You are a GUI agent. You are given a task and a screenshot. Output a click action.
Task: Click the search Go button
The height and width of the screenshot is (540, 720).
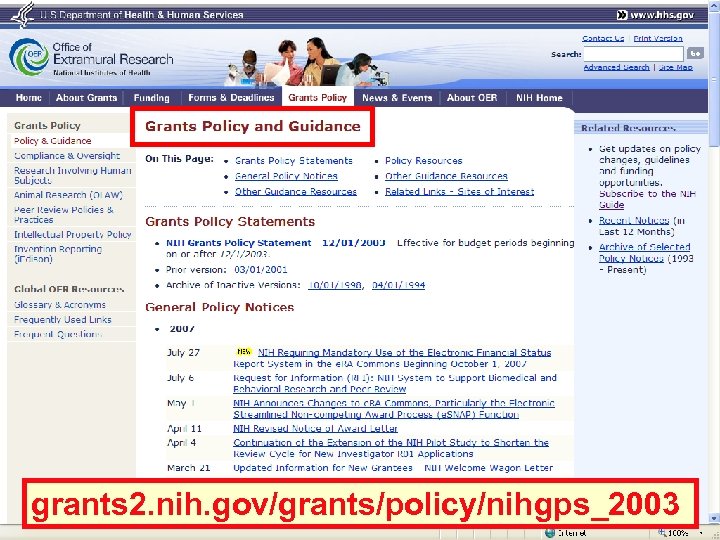coord(695,54)
